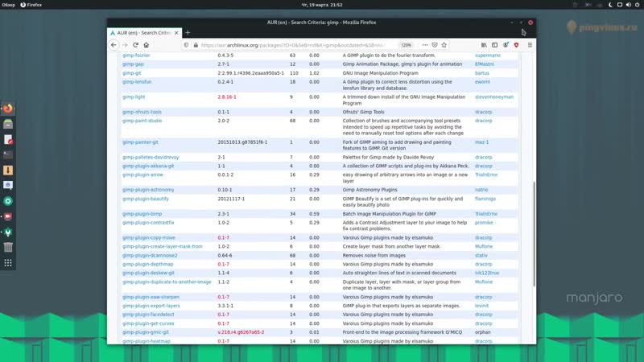Open the page actions three-dot menu
This screenshot has height=362, width=644.
[425, 45]
